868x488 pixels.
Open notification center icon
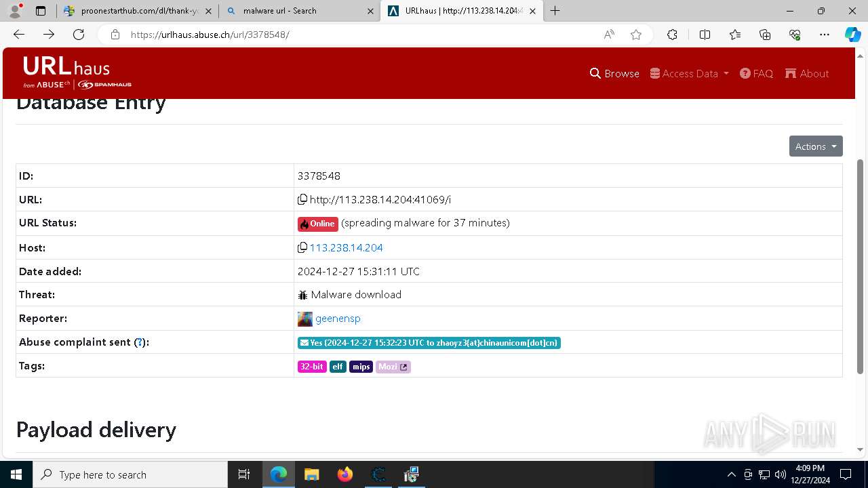click(846, 474)
